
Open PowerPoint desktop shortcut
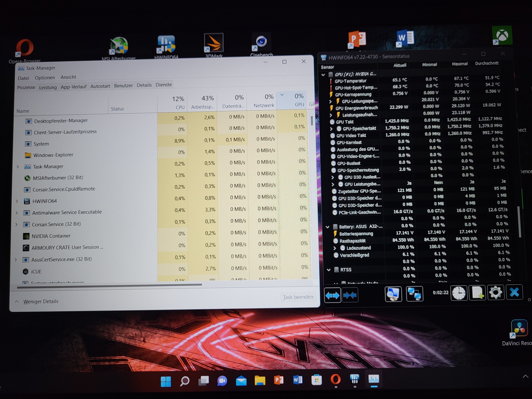(357, 40)
